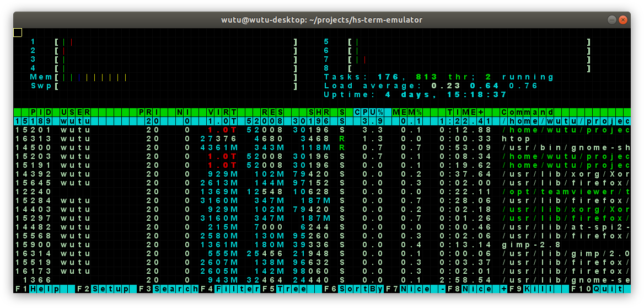Select Xorg process row PID 14392
The image size is (644, 308).
(323, 174)
